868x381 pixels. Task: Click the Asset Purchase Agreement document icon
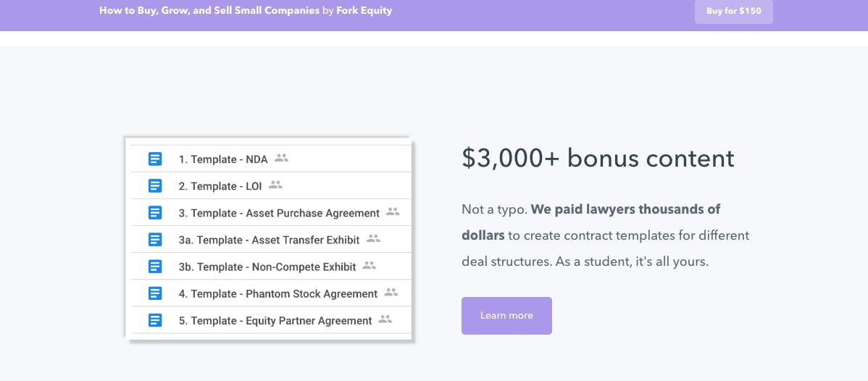coord(155,213)
